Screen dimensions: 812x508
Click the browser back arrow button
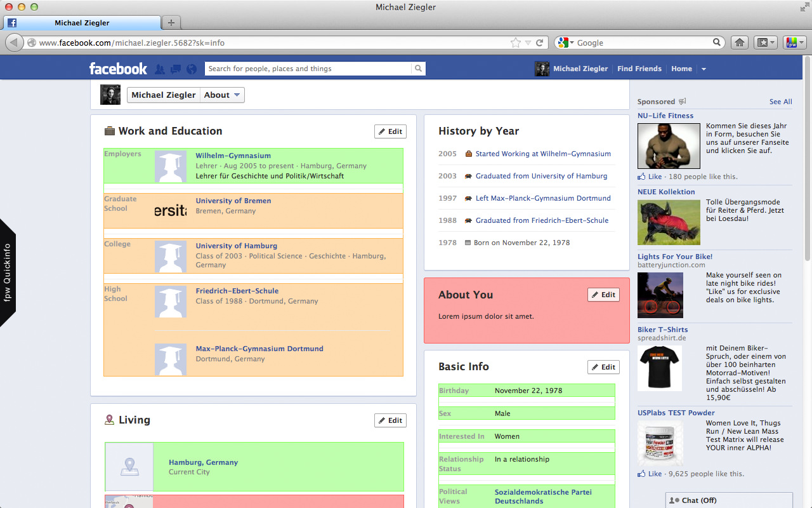(14, 43)
